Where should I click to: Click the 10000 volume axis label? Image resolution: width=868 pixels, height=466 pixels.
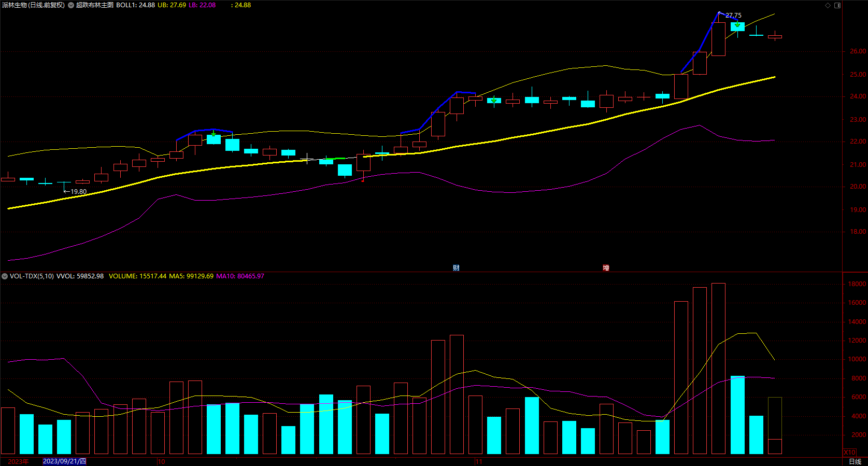tap(857, 359)
